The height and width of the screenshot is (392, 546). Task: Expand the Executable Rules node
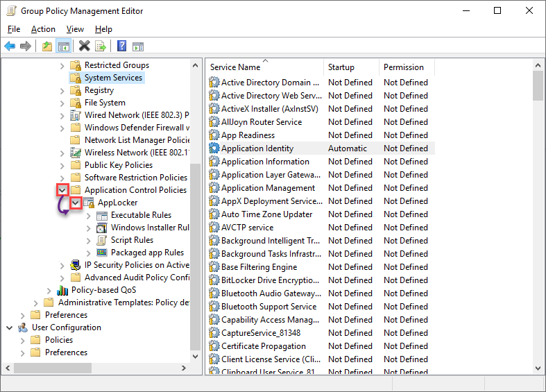[88, 216]
